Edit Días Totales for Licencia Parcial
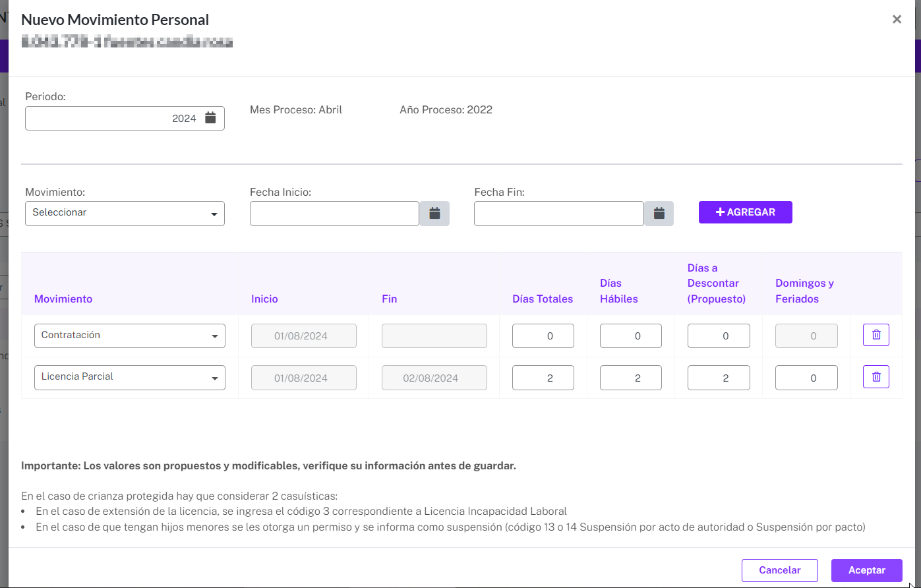Image resolution: width=921 pixels, height=588 pixels. click(543, 378)
